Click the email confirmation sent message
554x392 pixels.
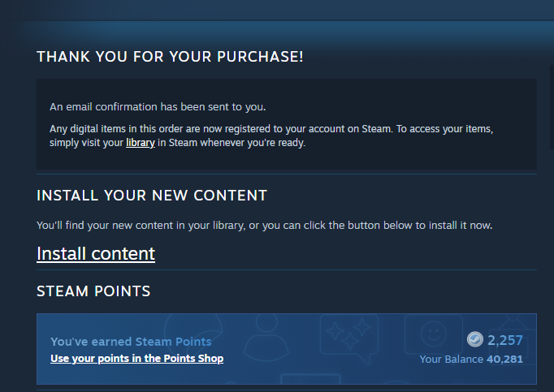(158, 106)
